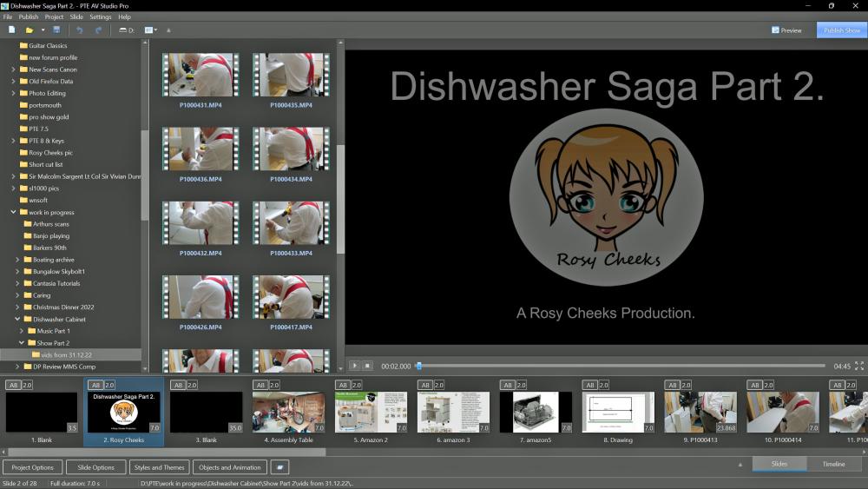
Task: Click the slide list horizontal scrollbar
Action: [x=166, y=452]
